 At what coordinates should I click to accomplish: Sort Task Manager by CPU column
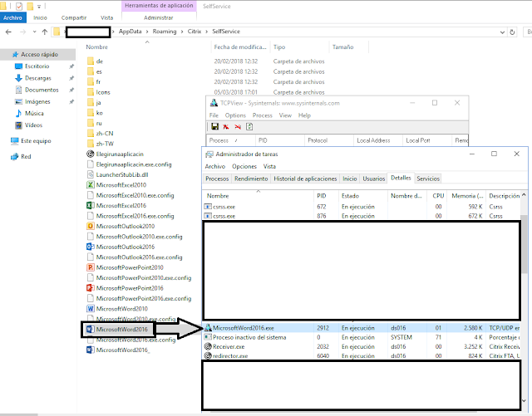pyautogui.click(x=438, y=196)
